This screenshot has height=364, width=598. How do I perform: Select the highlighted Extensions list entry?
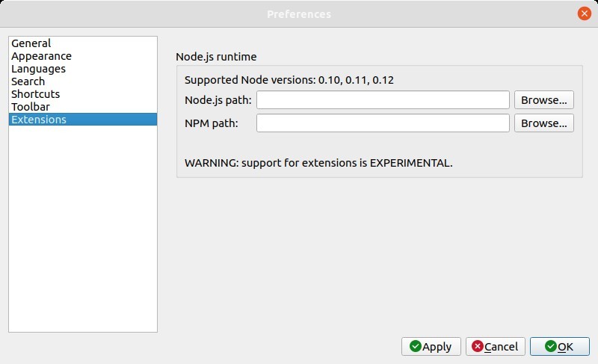[39, 120]
